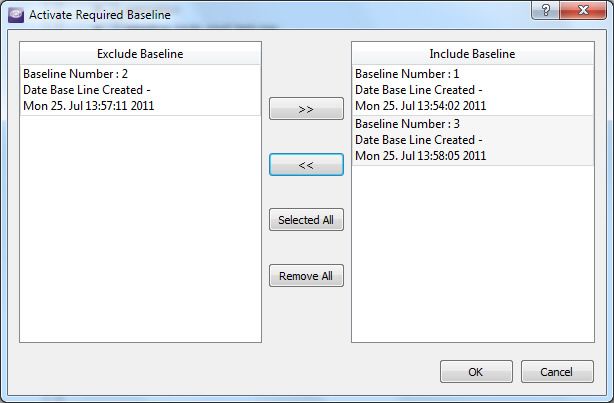Click the Include Baseline column header
This screenshot has width=614, height=403.
pyautogui.click(x=472, y=53)
